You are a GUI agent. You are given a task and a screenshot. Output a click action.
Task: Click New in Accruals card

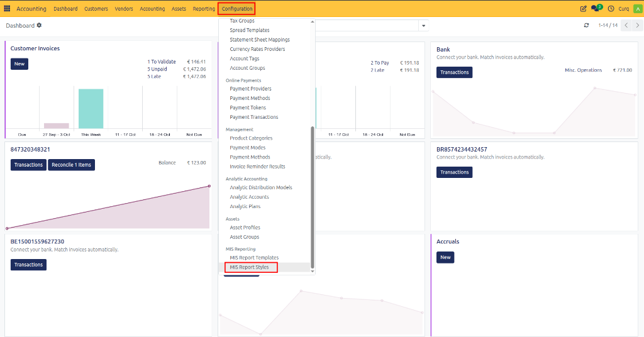(x=445, y=257)
